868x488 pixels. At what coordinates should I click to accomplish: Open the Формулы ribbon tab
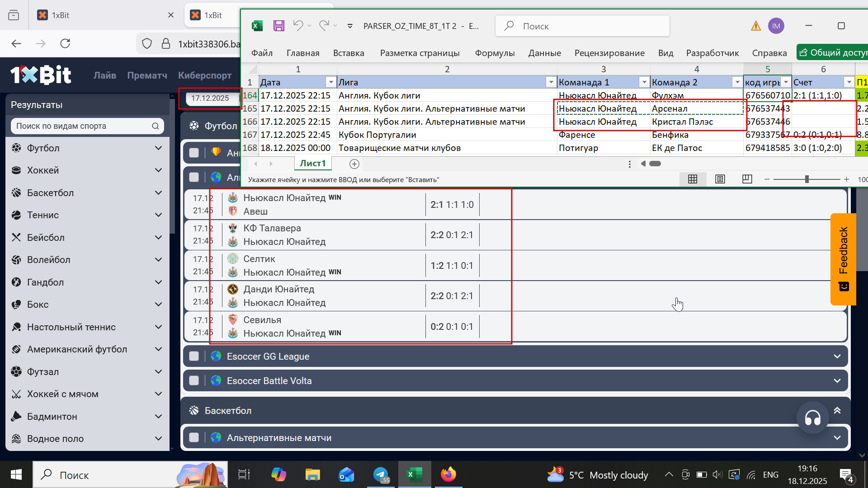(x=495, y=53)
